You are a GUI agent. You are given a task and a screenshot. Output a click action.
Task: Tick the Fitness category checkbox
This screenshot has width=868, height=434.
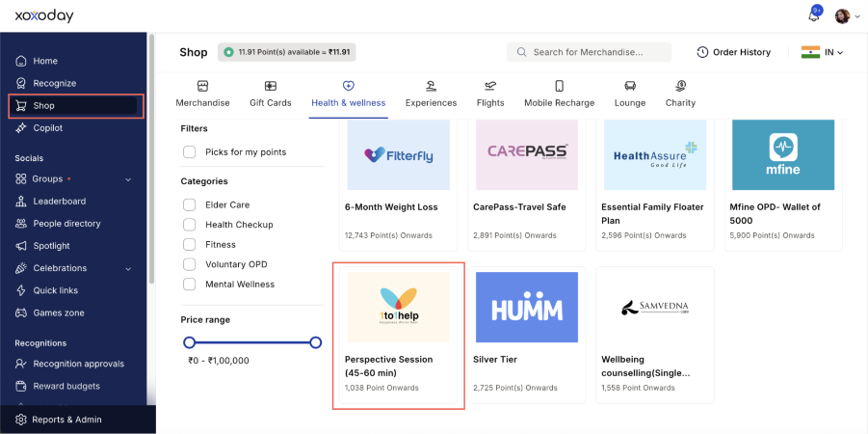(190, 244)
